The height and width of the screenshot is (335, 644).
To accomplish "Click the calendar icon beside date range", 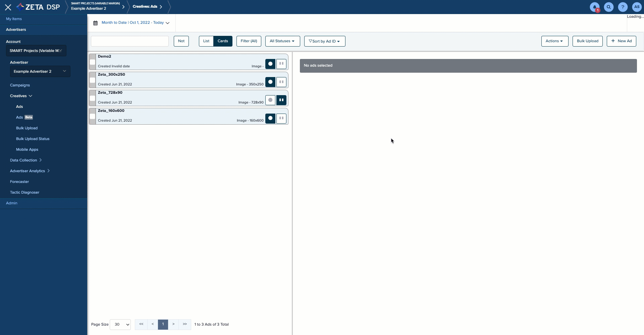I will tap(95, 23).
